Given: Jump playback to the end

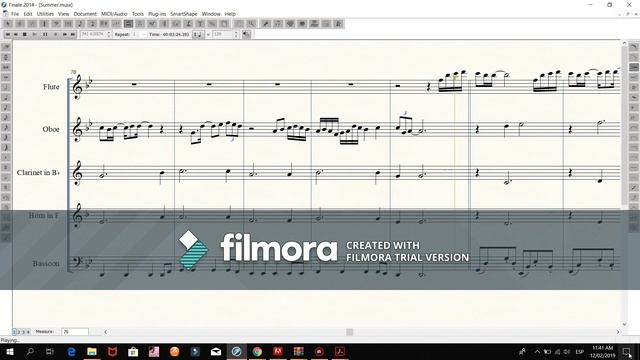Looking at the screenshot, I should click(73, 34).
